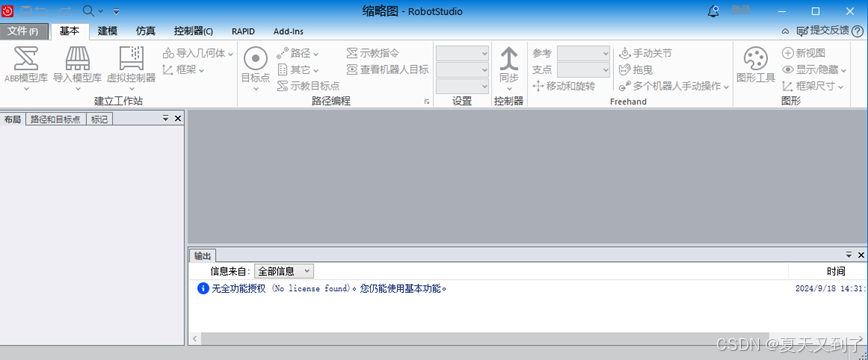The image size is (868, 360).
Task: Open the 参考 reference combo box
Action: (583, 53)
